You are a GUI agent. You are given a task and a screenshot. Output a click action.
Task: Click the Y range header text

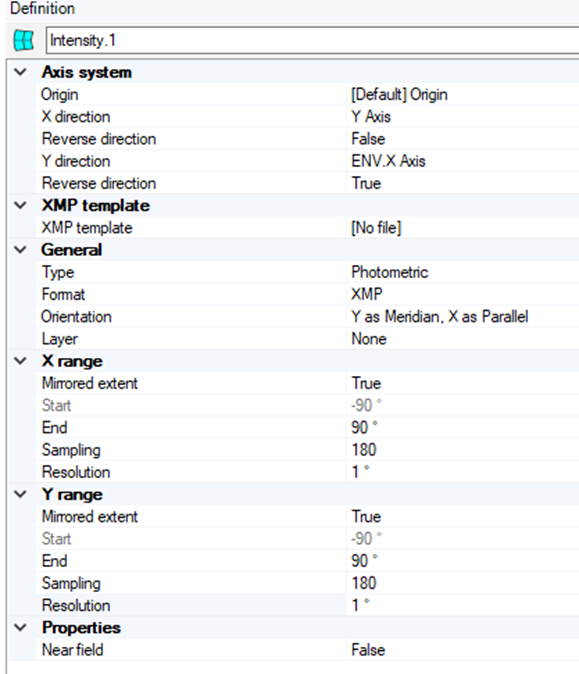[x=72, y=494]
